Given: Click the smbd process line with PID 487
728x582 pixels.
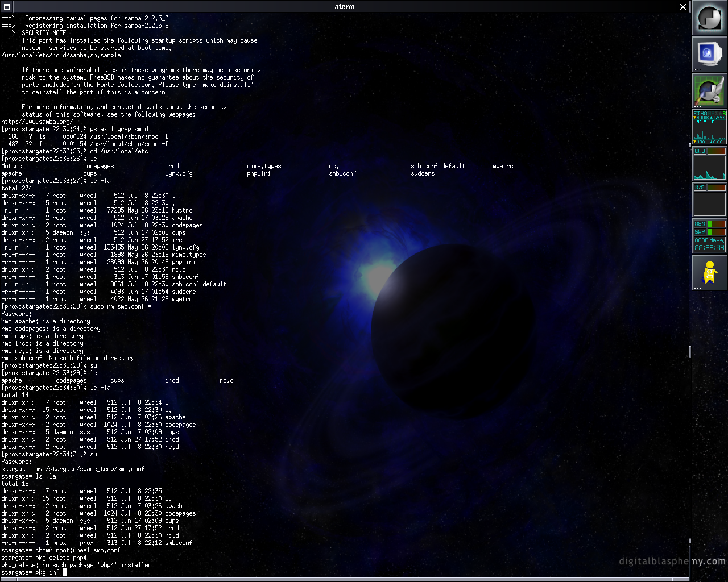Looking at the screenshot, I should pyautogui.click(x=85, y=144).
